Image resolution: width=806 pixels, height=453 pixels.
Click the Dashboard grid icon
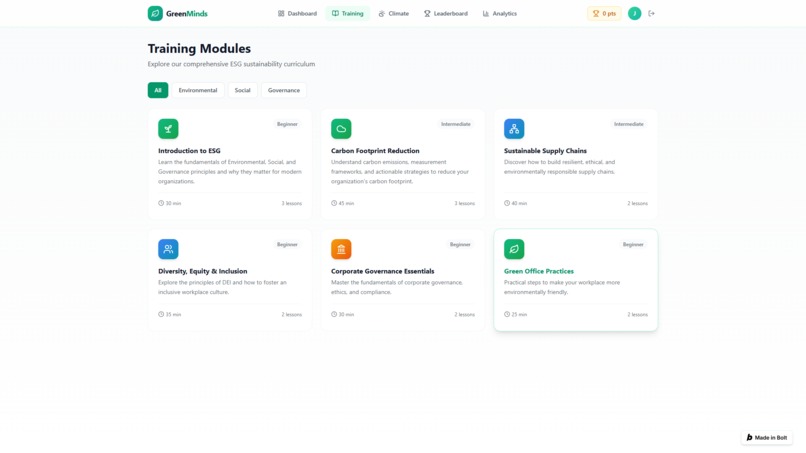tap(281, 13)
